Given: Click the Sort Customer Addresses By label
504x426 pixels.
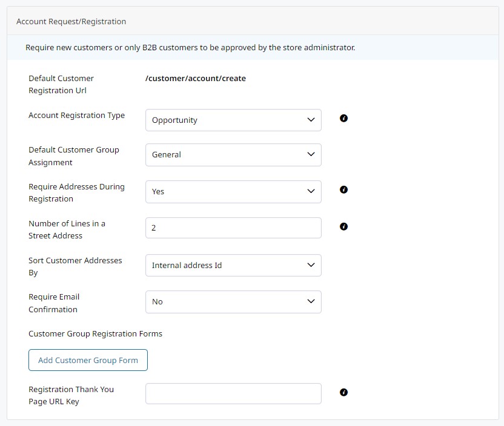Looking at the screenshot, I should tap(75, 267).
